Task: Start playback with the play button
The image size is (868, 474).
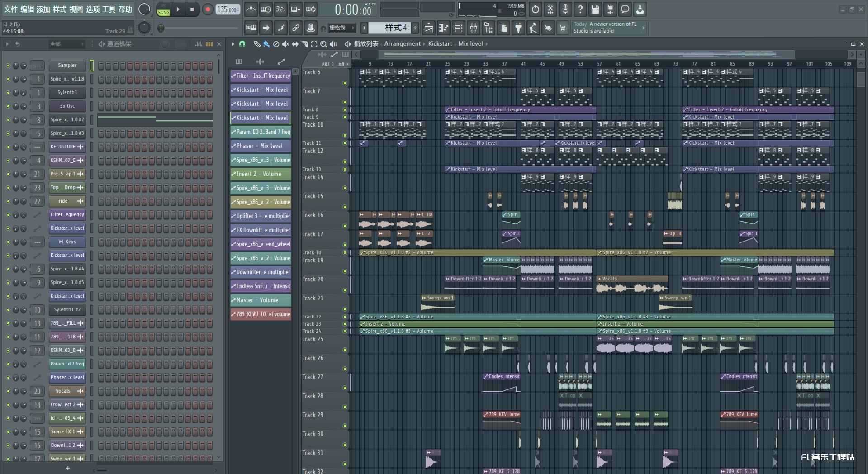Action: coord(178,9)
